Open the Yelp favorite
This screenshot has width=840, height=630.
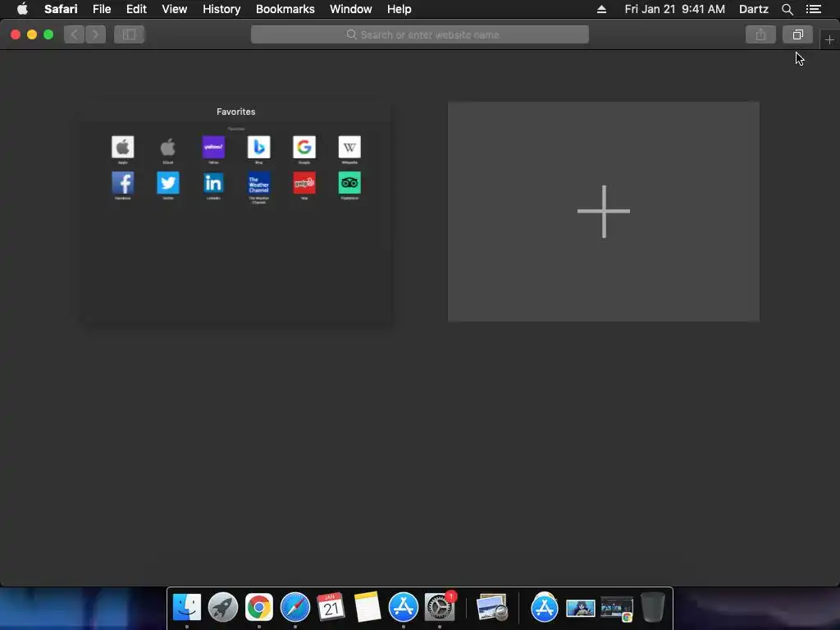coord(304,183)
